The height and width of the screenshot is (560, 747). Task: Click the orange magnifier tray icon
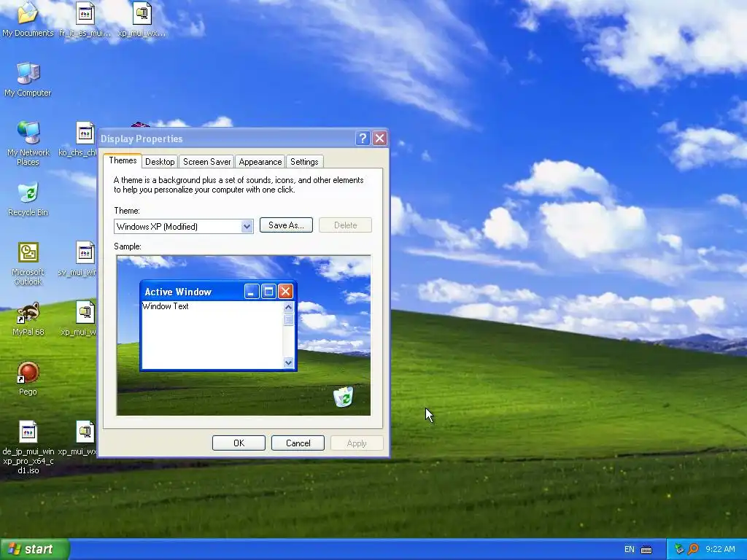click(x=693, y=549)
